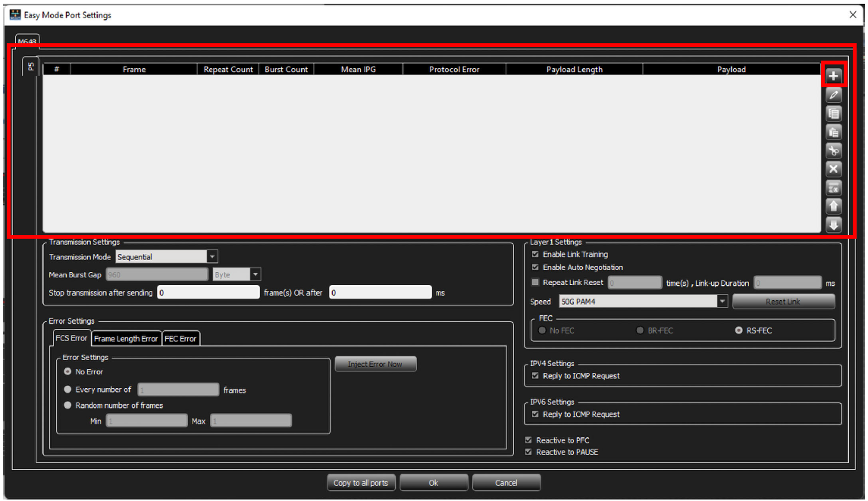Image resolution: width=868 pixels, height=501 pixels.
Task: Click the Repeat Link Reset times field
Action: [635, 283]
